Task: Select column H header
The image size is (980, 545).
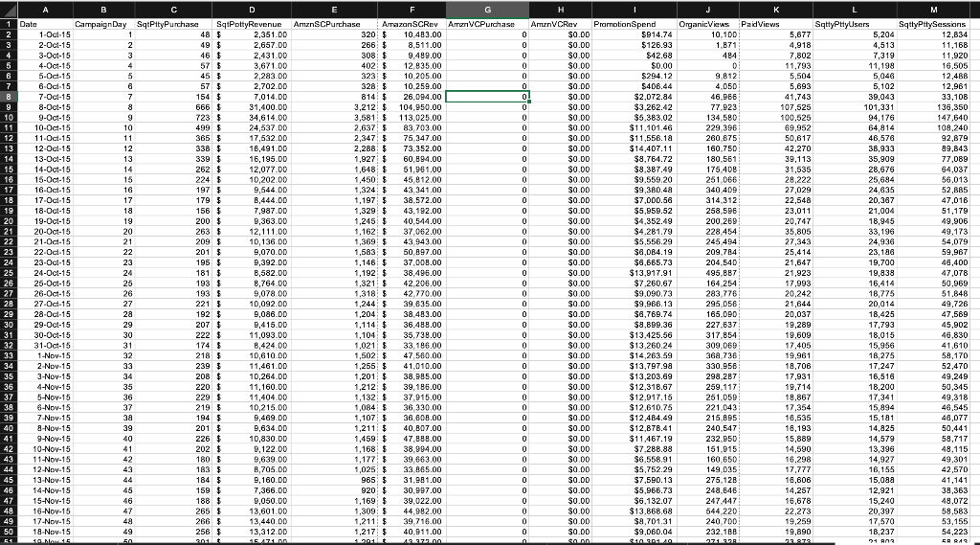Action: (x=560, y=10)
